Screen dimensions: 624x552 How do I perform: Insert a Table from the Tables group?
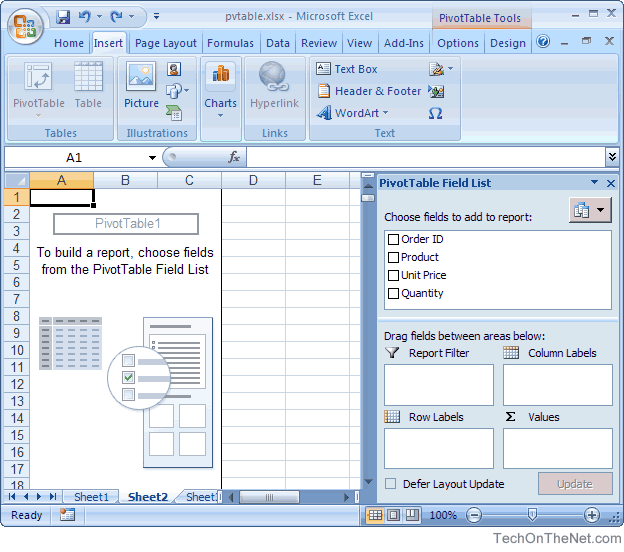[x=88, y=85]
